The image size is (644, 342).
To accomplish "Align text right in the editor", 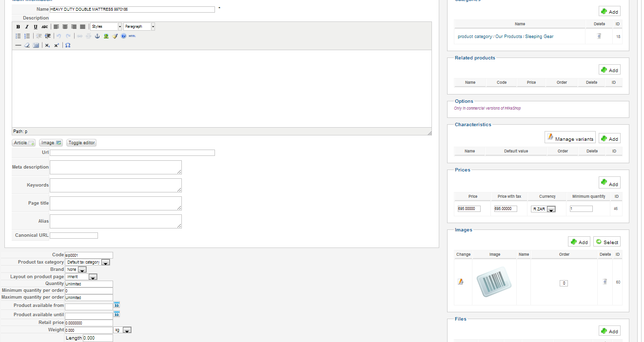I will pos(74,27).
